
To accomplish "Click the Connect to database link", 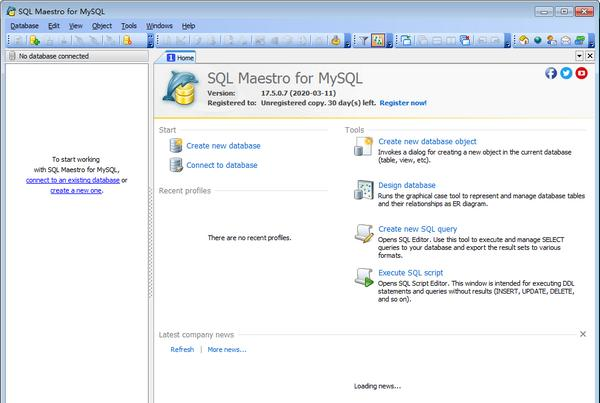I will [222, 165].
